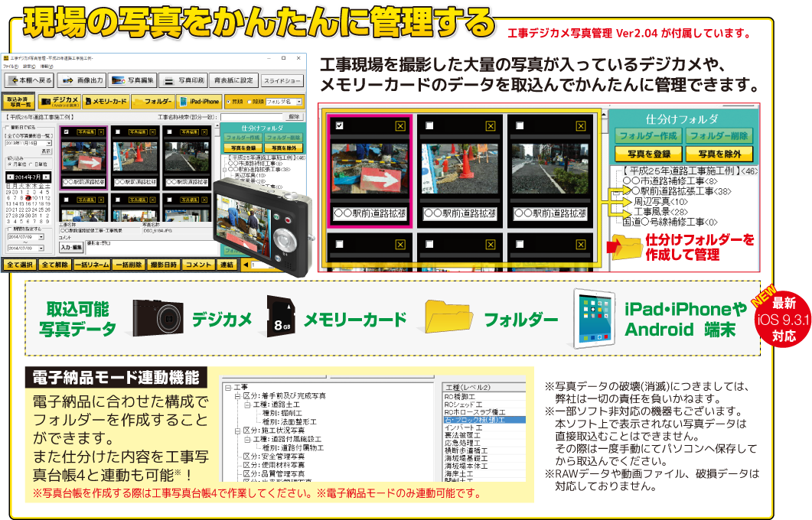
Task: Open the 設定 menu
Action: [29, 67]
